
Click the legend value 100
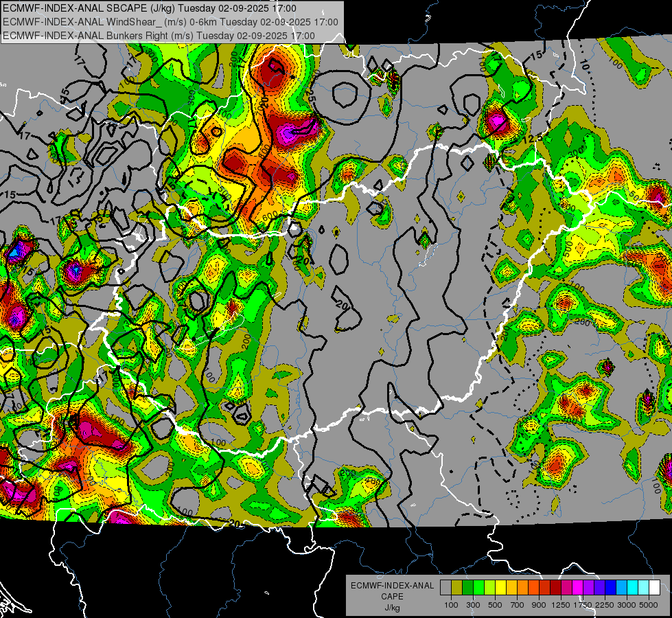click(451, 605)
